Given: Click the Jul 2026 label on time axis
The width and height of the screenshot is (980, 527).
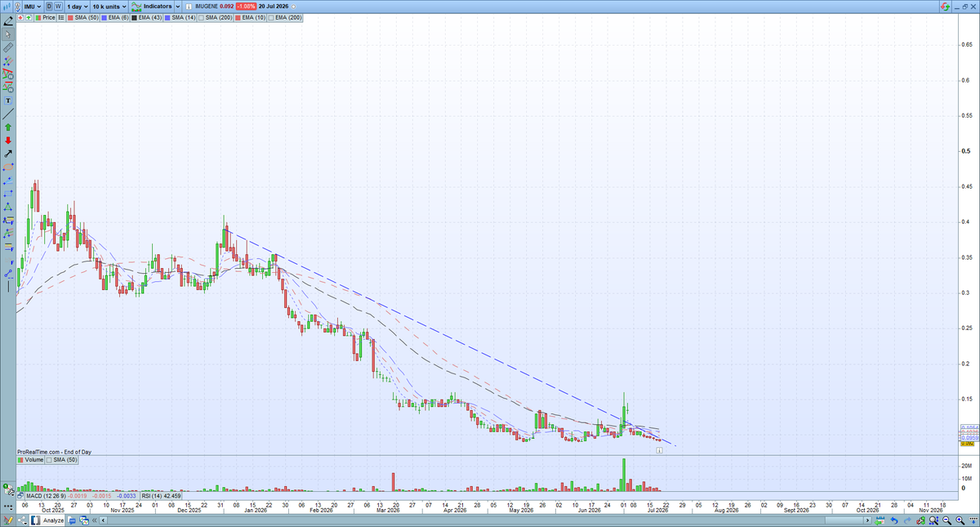Looking at the screenshot, I should (657, 510).
